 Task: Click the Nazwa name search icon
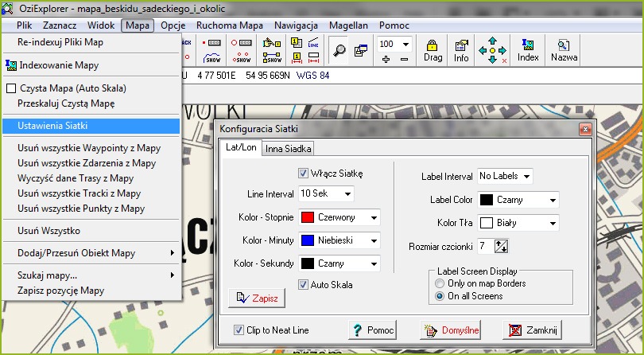564,50
